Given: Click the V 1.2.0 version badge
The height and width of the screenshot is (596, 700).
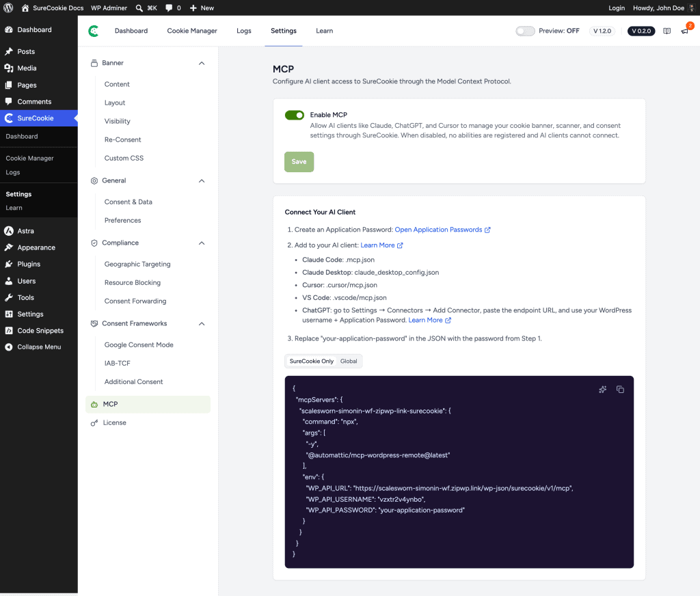Looking at the screenshot, I should pyautogui.click(x=602, y=31).
